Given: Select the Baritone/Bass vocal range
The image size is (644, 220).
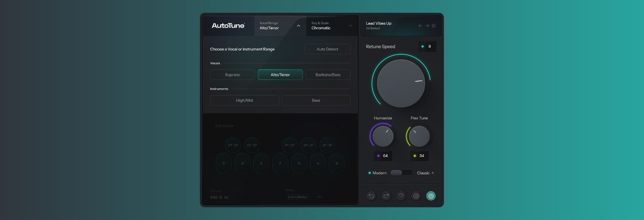Looking at the screenshot, I should (x=328, y=75).
